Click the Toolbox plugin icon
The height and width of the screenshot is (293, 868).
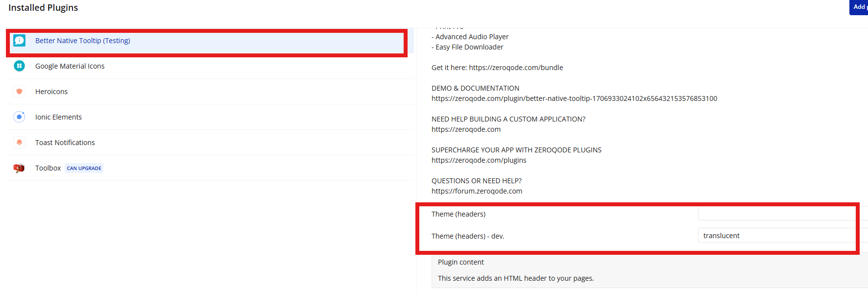click(19, 168)
